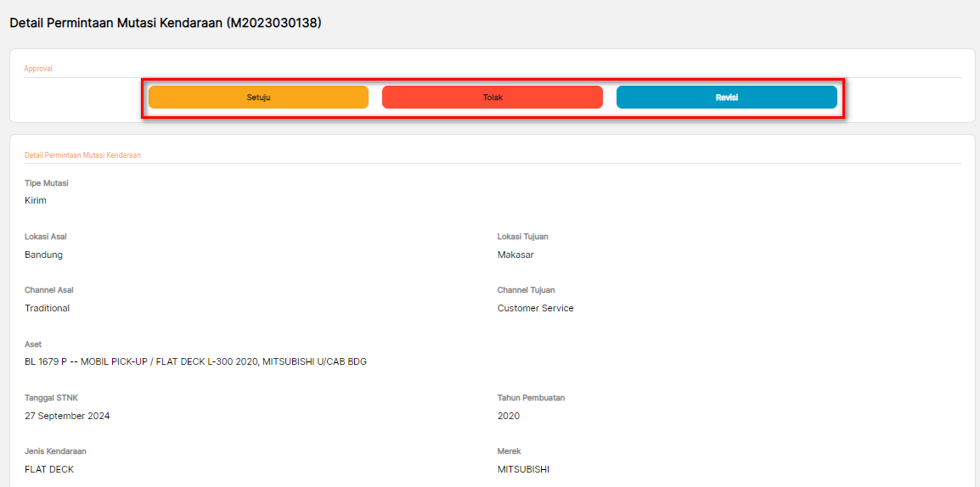980x487 pixels.
Task: Select the Merek value MITSUBISHI
Action: coord(523,469)
